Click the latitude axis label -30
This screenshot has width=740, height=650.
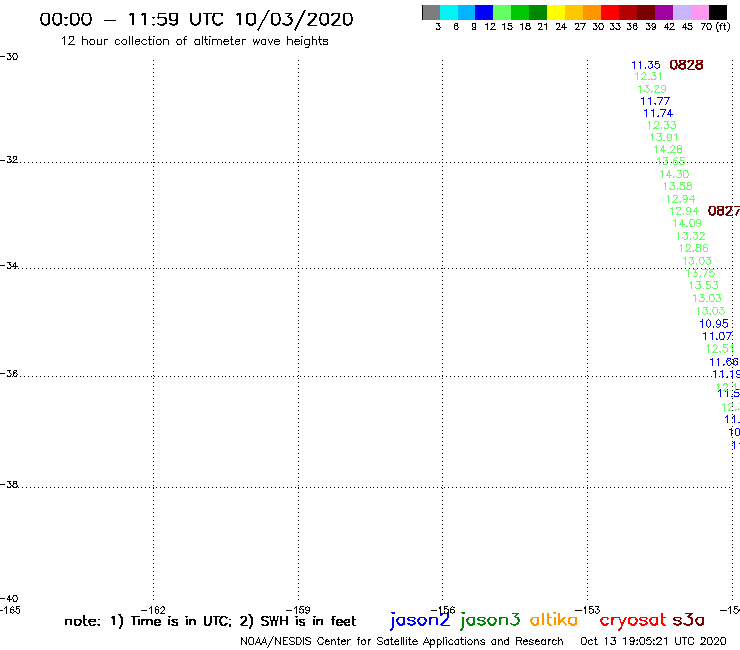(9, 57)
